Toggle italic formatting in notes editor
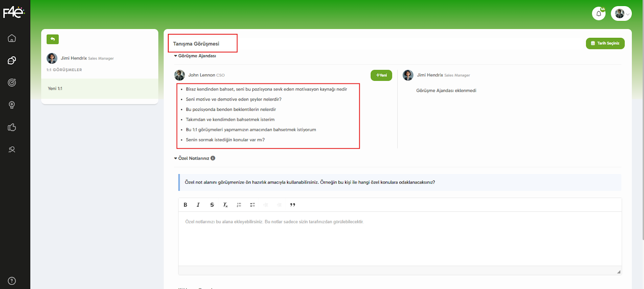This screenshot has width=644, height=289. (198, 205)
